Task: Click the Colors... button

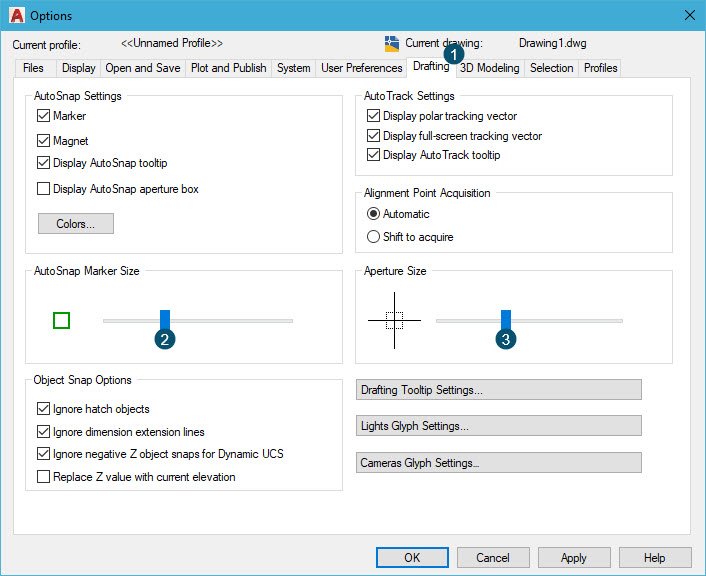Action: (76, 223)
